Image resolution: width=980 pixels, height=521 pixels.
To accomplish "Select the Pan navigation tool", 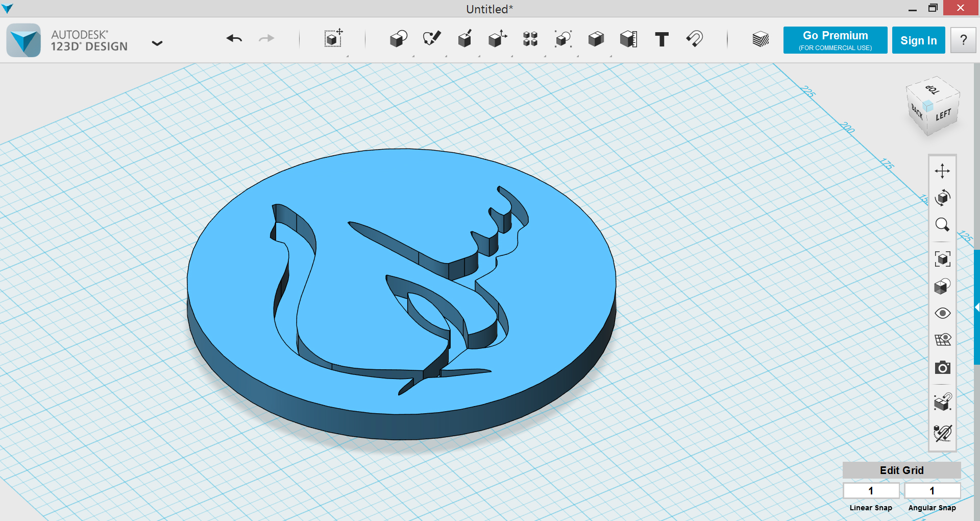I will coord(942,171).
